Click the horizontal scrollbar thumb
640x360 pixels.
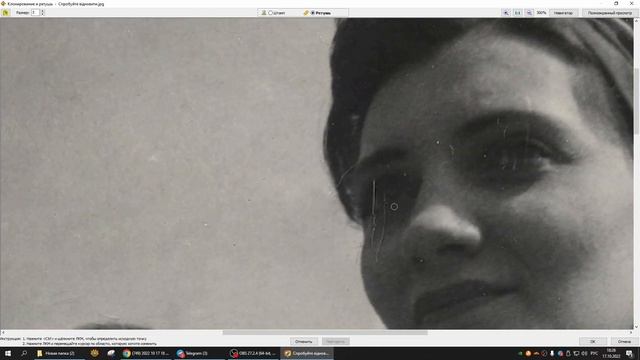(325, 333)
